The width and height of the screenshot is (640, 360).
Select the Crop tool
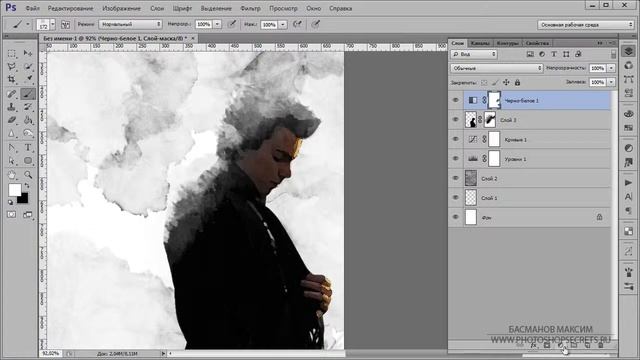pos(12,78)
